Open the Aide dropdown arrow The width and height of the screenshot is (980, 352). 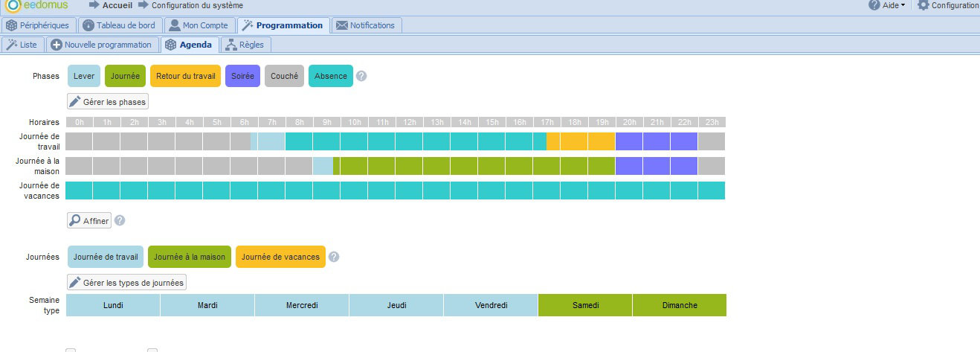point(903,5)
